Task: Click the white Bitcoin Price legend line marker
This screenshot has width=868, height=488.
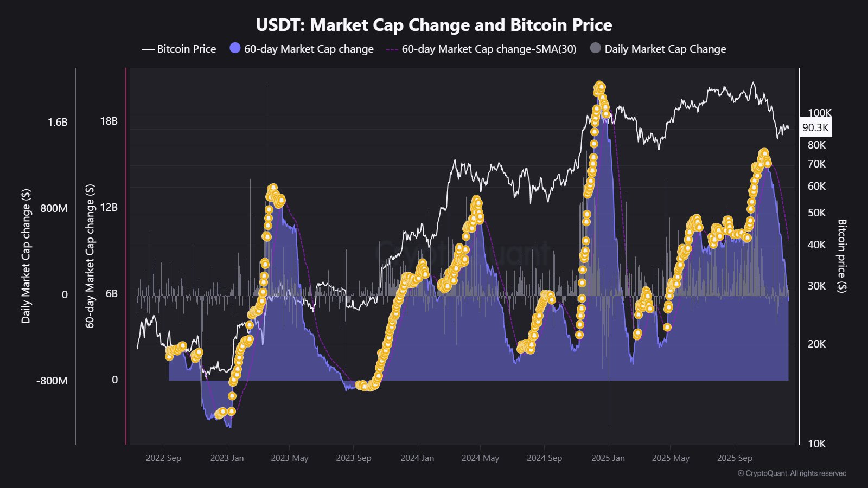Action: click(148, 49)
